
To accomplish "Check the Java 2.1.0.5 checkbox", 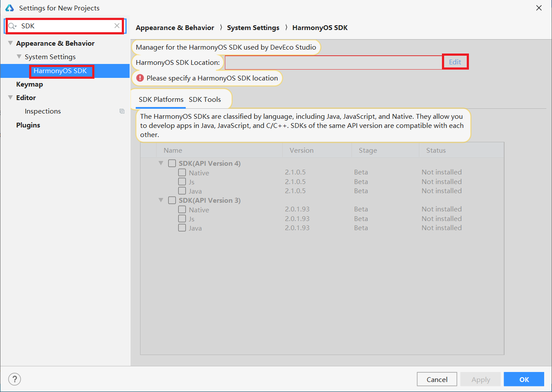I will pos(182,191).
